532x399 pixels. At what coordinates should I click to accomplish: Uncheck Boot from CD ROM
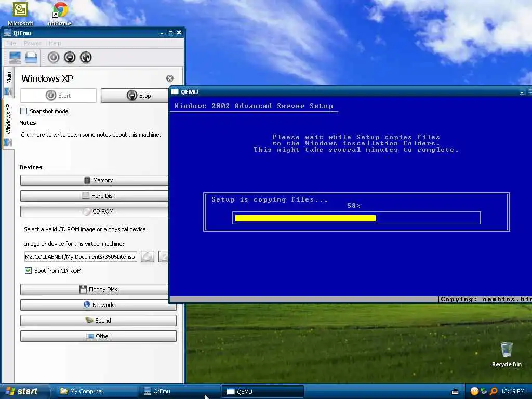pyautogui.click(x=28, y=270)
